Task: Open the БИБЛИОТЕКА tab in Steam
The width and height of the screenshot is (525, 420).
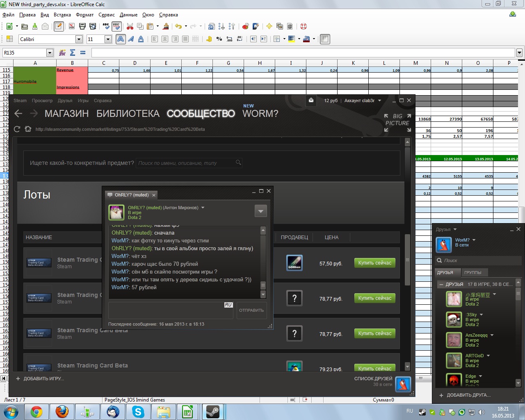Action: tap(128, 114)
